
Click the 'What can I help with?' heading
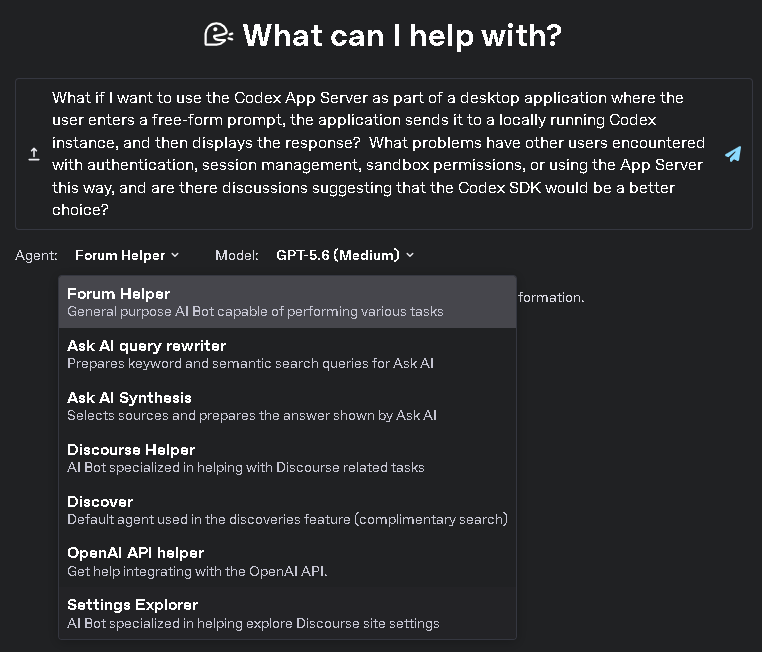pyautogui.click(x=402, y=35)
